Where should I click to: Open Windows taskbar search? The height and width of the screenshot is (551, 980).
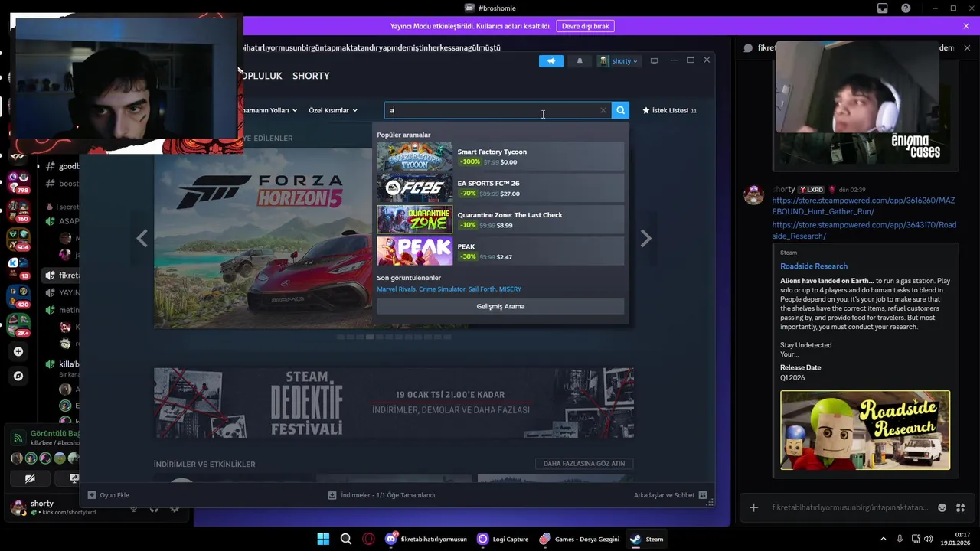coord(346,539)
